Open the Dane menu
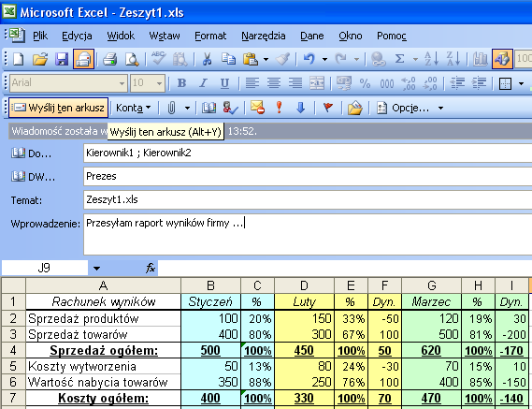Image resolution: width=532 pixels, height=409 pixels. (311, 36)
